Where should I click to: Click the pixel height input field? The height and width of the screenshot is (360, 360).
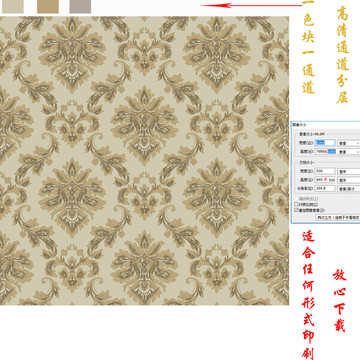[325, 151]
